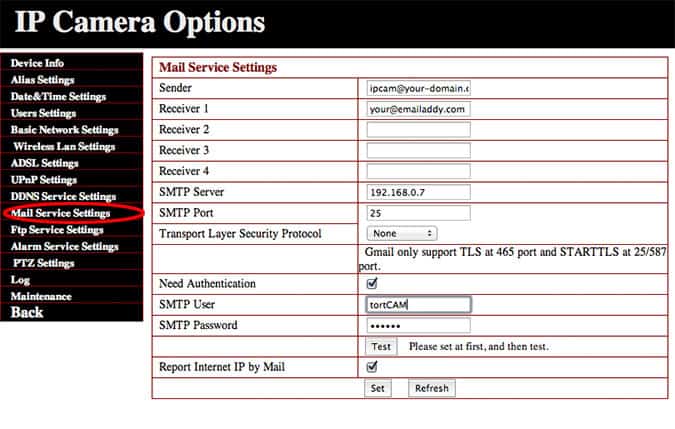Select Users Settings in sidebar
Image resolution: width=675 pixels, height=429 pixels.
pos(43,113)
